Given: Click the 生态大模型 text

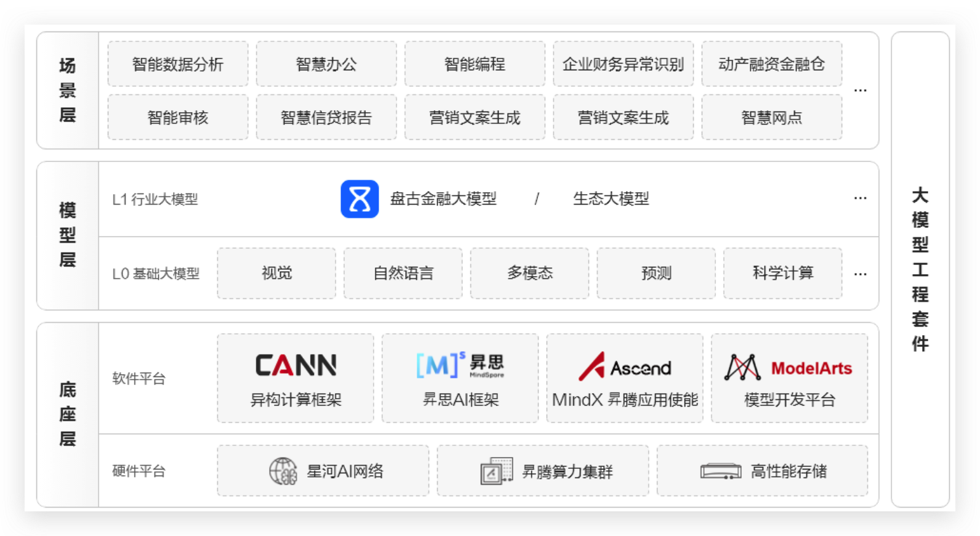Looking at the screenshot, I should pyautogui.click(x=611, y=199).
